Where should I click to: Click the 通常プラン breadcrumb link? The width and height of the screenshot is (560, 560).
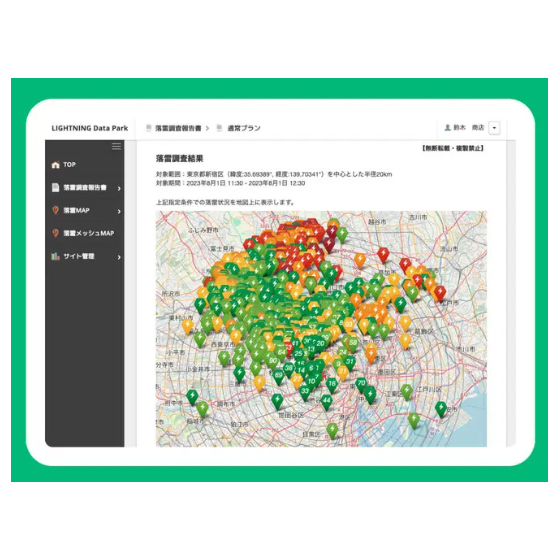(x=244, y=128)
